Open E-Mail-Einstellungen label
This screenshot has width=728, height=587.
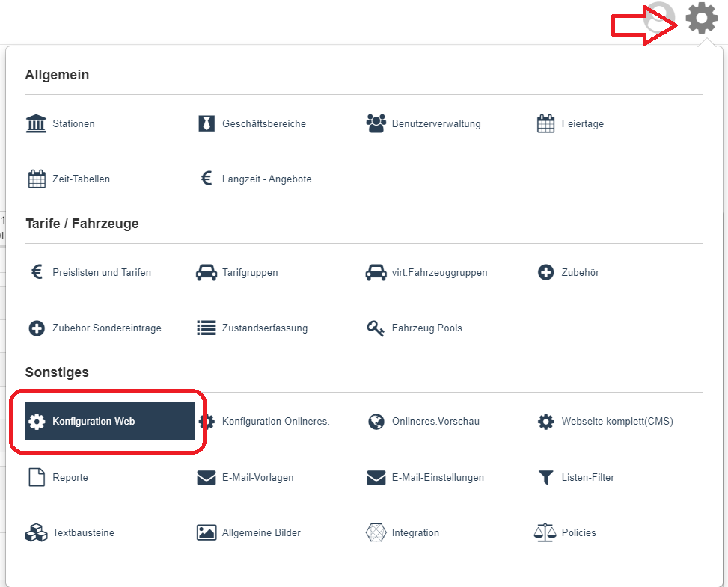pyautogui.click(x=438, y=478)
